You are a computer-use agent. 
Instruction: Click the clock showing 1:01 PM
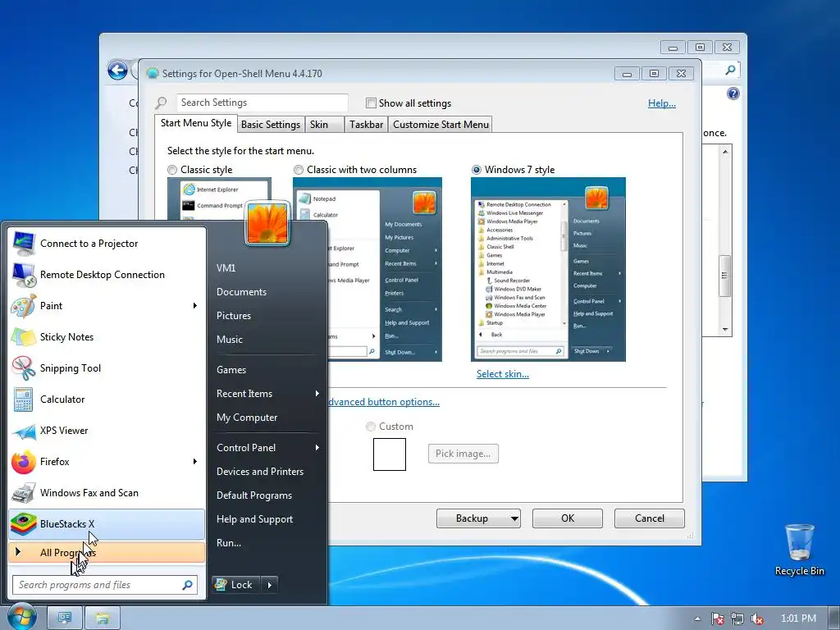point(798,619)
